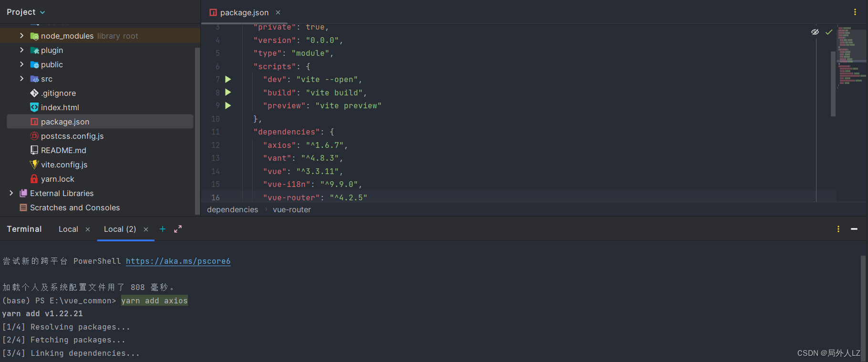
Task: Close the Local (2) terminal tab
Action: pyautogui.click(x=146, y=229)
